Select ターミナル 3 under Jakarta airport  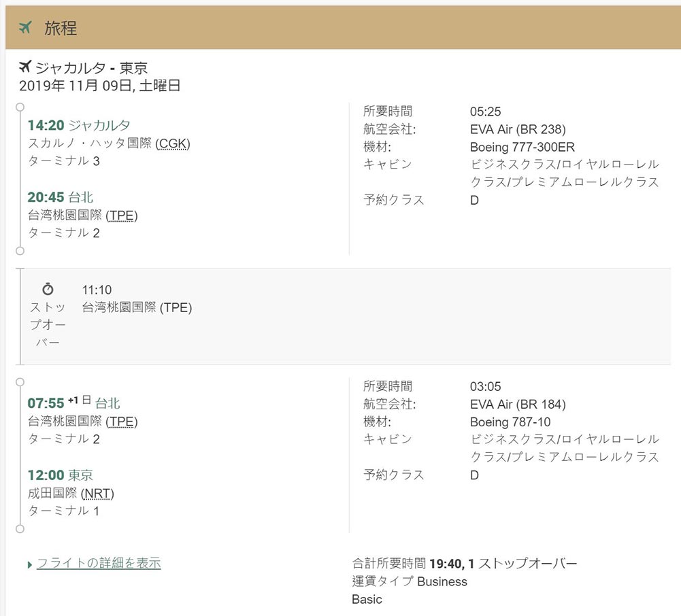coord(64,161)
